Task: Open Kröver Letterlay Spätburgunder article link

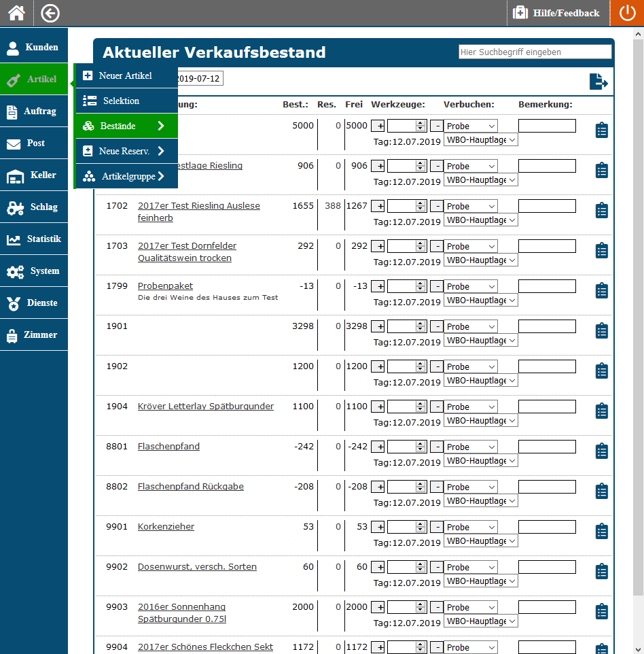Action: pyautogui.click(x=206, y=407)
